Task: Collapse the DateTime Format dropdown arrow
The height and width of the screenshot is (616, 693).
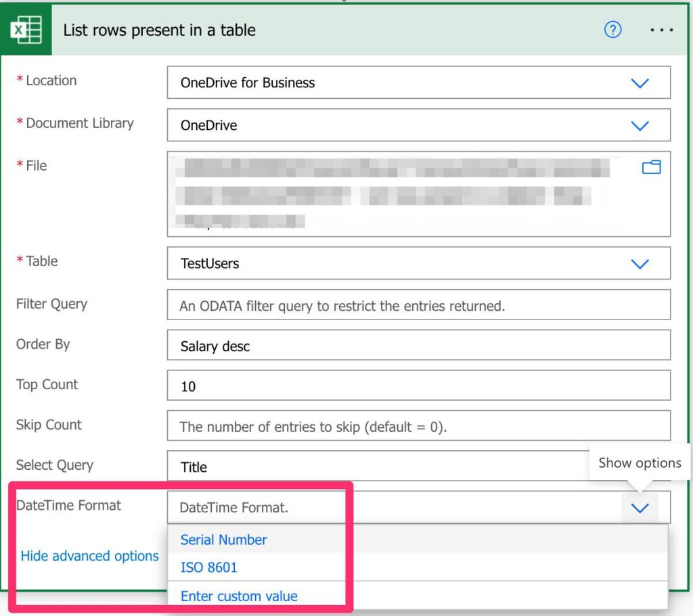Action: pyautogui.click(x=640, y=508)
